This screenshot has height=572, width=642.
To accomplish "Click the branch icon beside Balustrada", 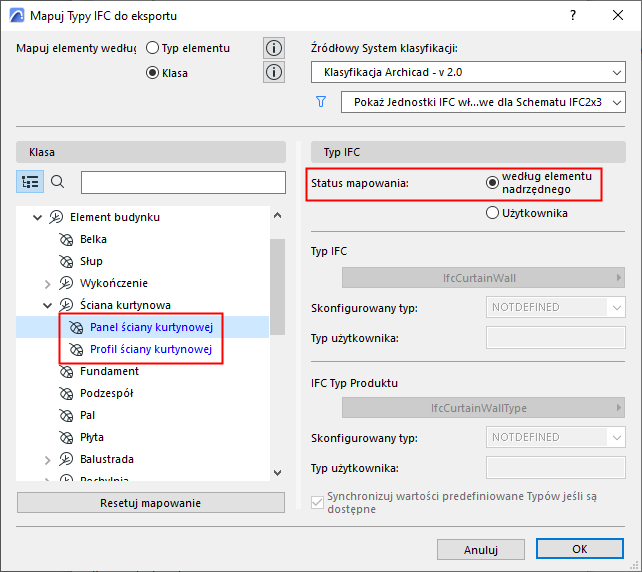I will [x=66, y=459].
